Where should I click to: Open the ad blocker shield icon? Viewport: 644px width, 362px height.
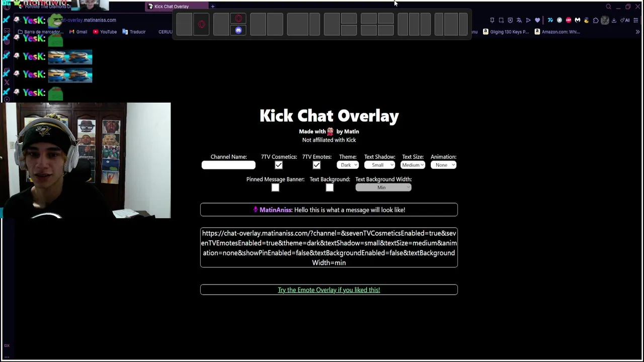click(510, 20)
